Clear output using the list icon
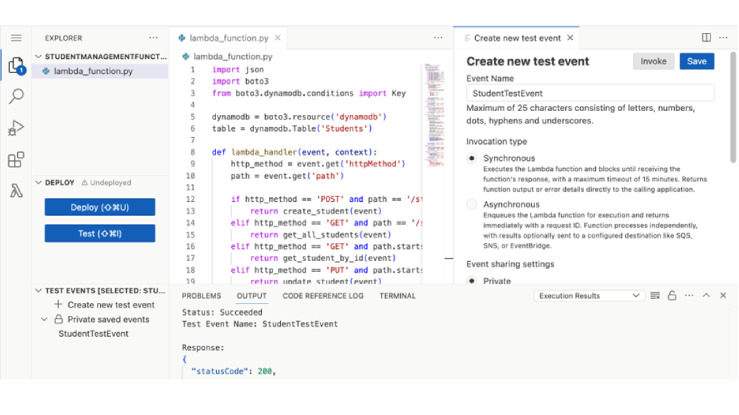Screen dimensions: 739x415 click(655, 296)
